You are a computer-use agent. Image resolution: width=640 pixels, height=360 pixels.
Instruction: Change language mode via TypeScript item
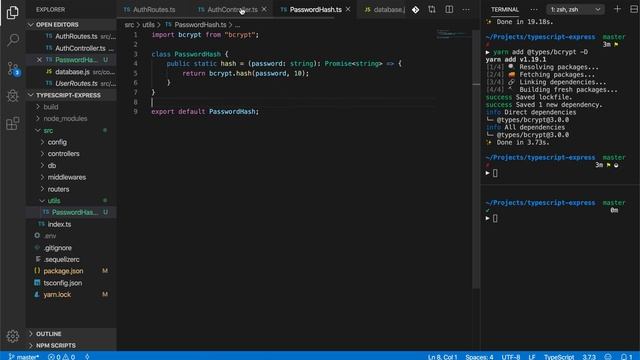coord(559,357)
